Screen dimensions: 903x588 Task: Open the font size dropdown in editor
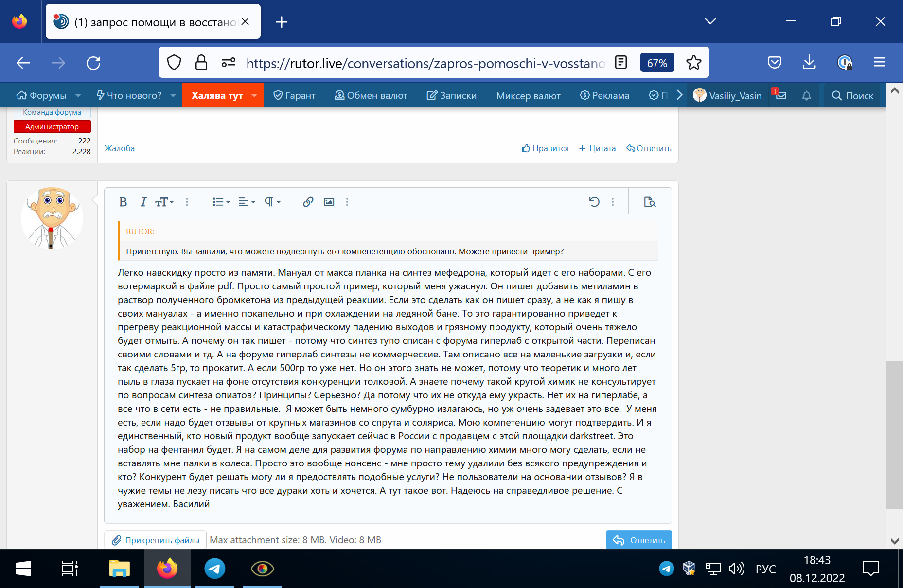(164, 202)
